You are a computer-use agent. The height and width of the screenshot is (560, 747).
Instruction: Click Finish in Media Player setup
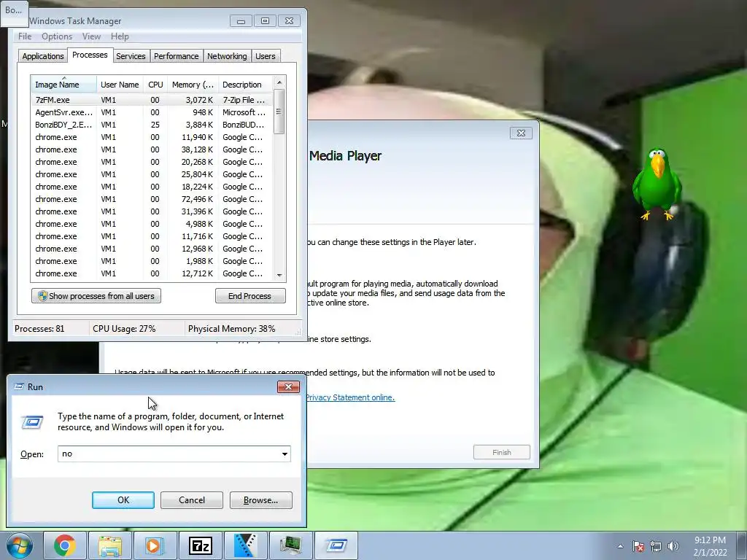(502, 452)
